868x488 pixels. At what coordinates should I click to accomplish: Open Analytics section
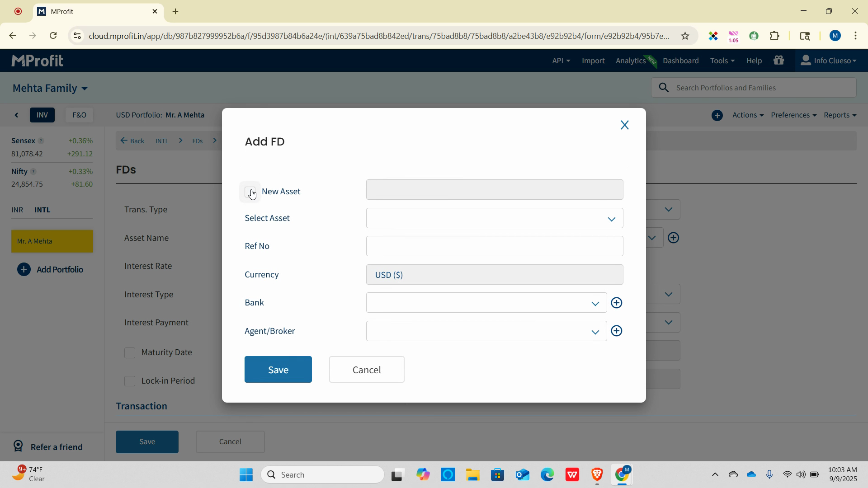[631, 61]
